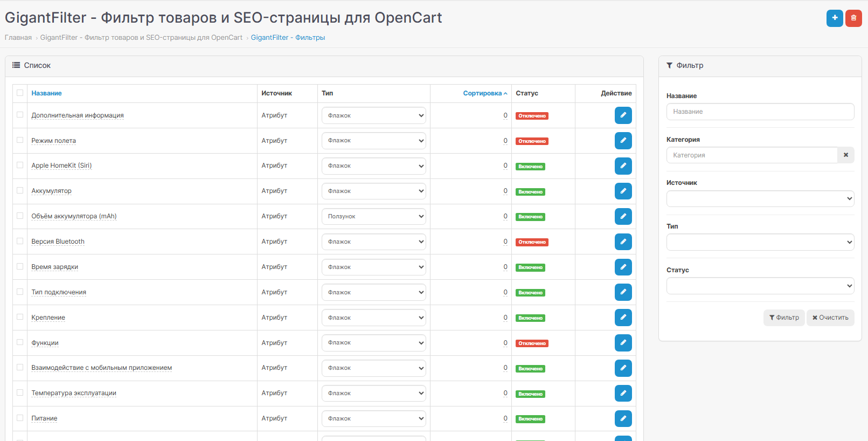Edit Объём аккумулятора (mAh) pencil icon

623,217
